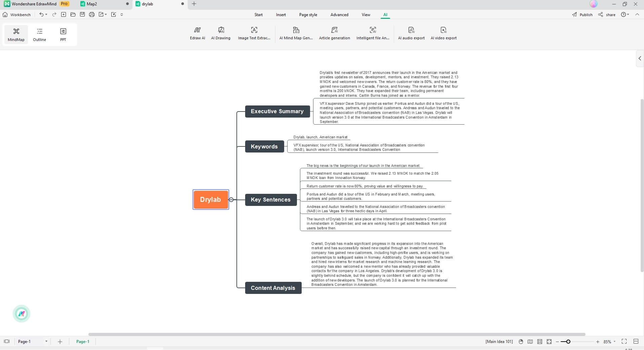Open the mouse mode status icon
644x350 pixels.
(521, 342)
